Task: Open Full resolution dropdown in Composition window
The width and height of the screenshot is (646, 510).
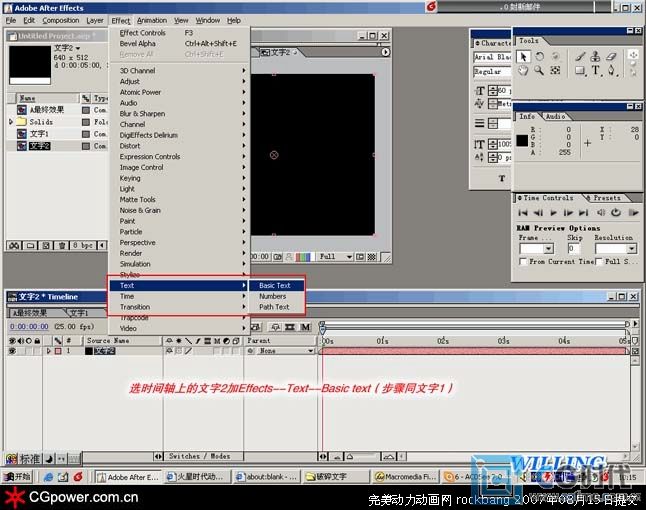Action: (x=335, y=257)
